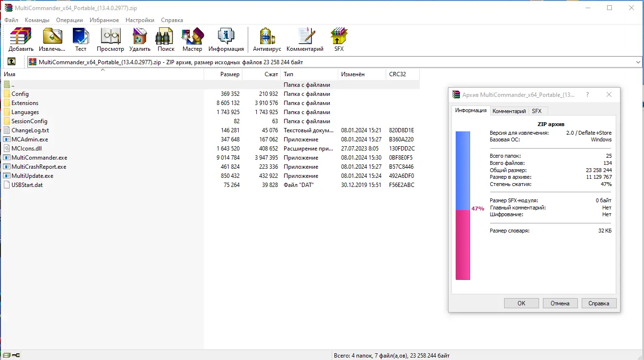Image resolution: width=644 pixels, height=360 pixels.
Task: Go up one level with arrow button
Action: (x=11, y=62)
